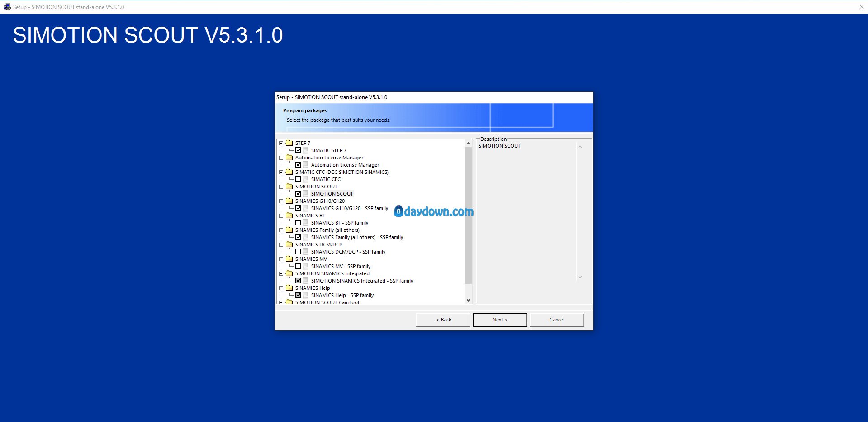Check SINAMICS MV - SSP family

[x=299, y=266]
